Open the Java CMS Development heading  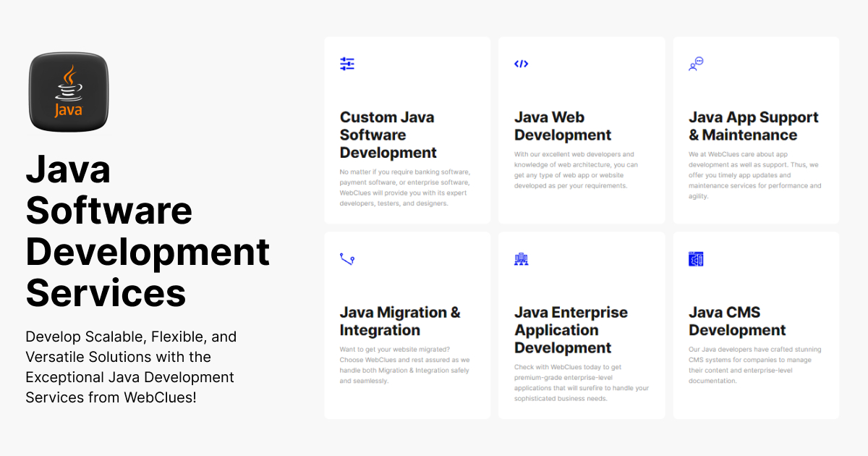(x=736, y=321)
